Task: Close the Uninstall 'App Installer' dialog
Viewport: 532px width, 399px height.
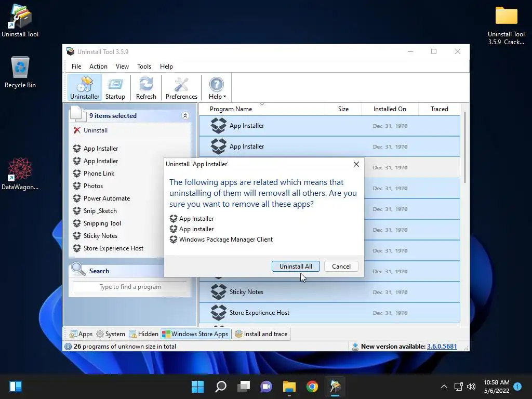Action: [x=356, y=164]
